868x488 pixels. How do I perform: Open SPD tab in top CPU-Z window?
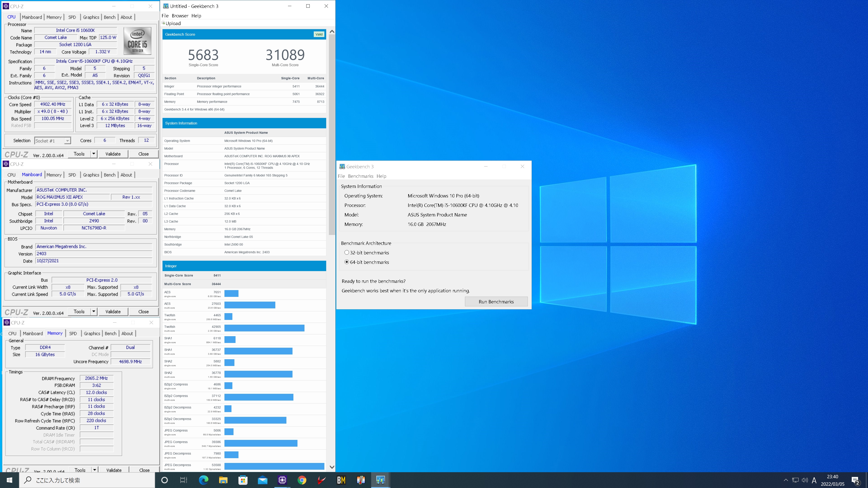tap(72, 17)
